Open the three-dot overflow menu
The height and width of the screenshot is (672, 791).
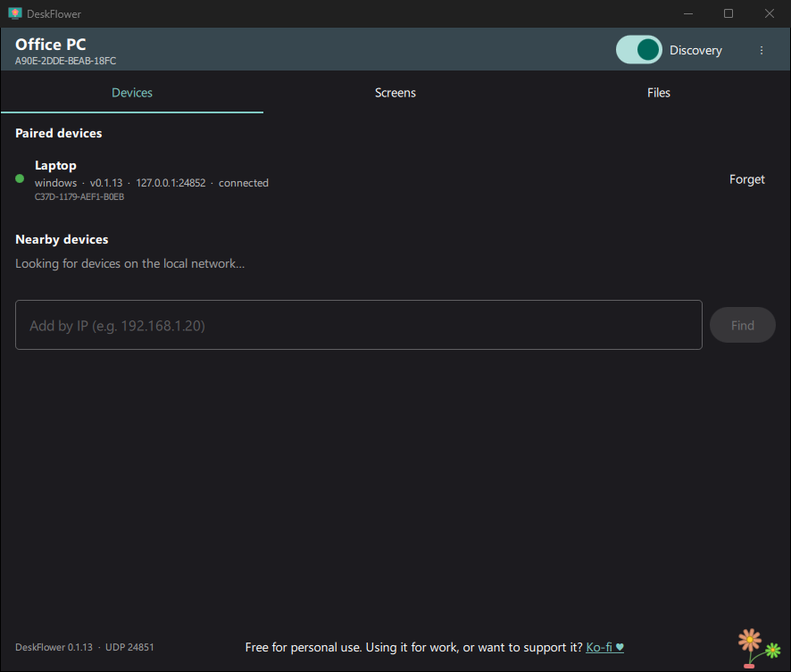tap(762, 50)
